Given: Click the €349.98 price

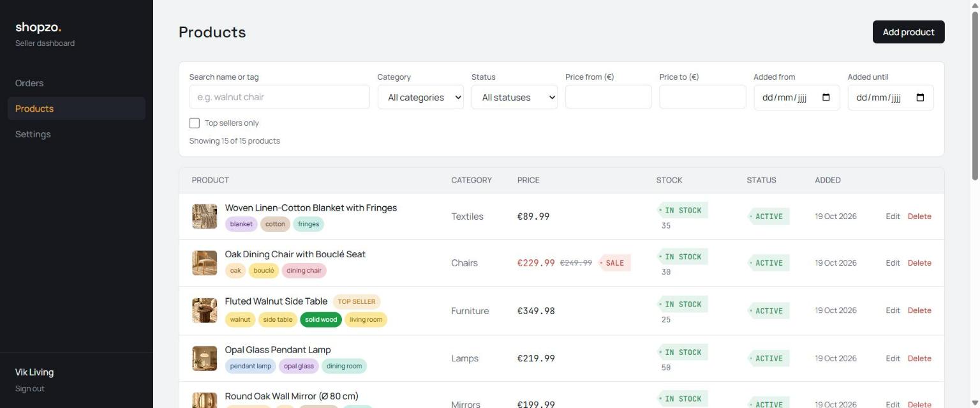Looking at the screenshot, I should tap(536, 311).
